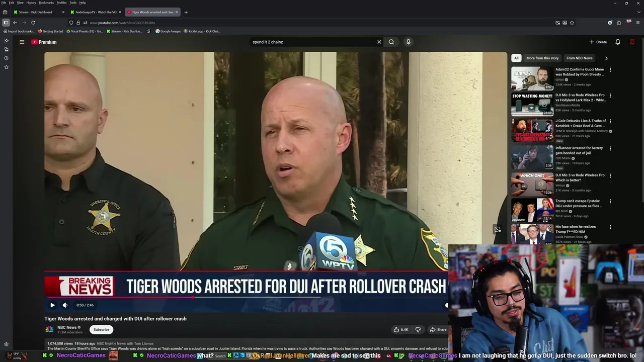Open picture-in-picture icon in address bar
Image resolution: width=644 pixels, height=362 pixels.
click(x=557, y=23)
